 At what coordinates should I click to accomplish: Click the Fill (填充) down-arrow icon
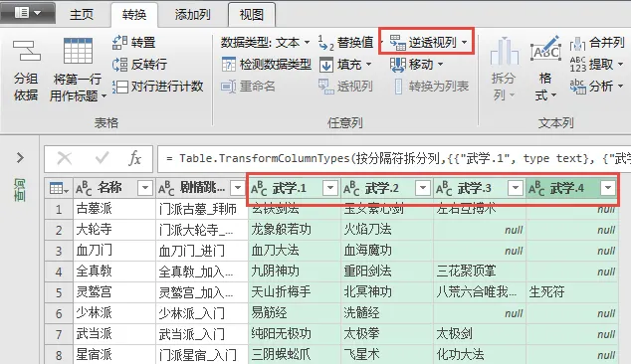pos(326,65)
